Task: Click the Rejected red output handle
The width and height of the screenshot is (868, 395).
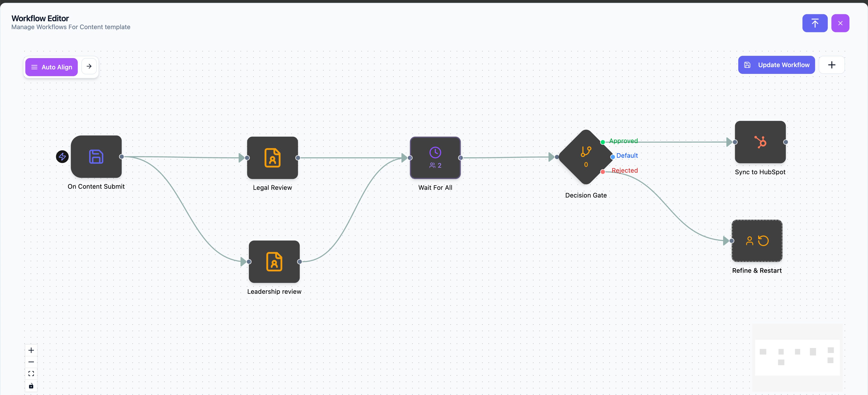Action: coord(602,172)
